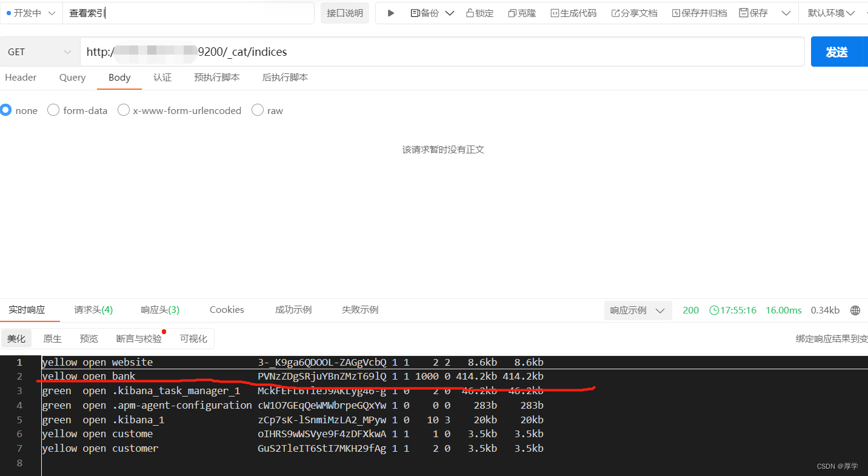Open the GET method dropdown
The image size is (868, 476).
point(40,52)
